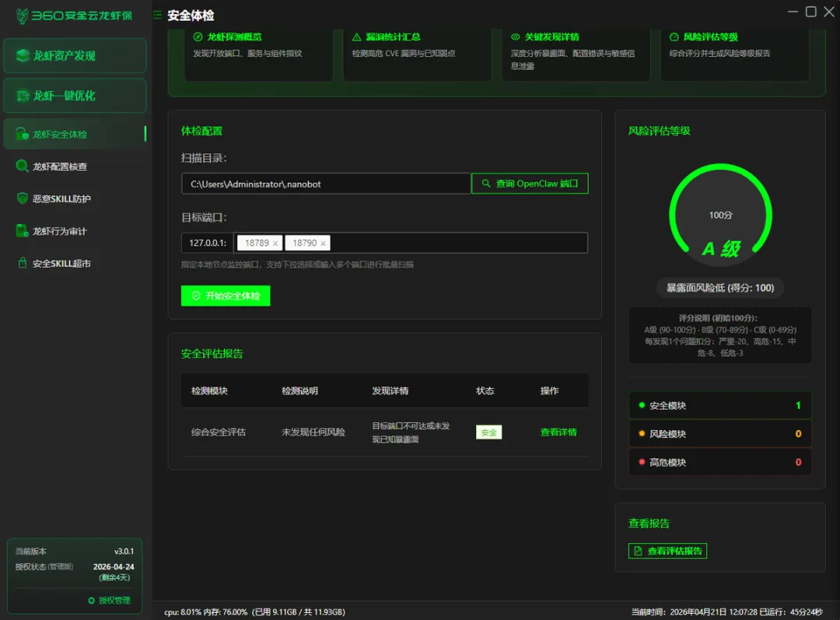Viewport: 840px width, 620px height.
Task: Toggle sidebar with hamburger menu icon
Action: (157, 15)
